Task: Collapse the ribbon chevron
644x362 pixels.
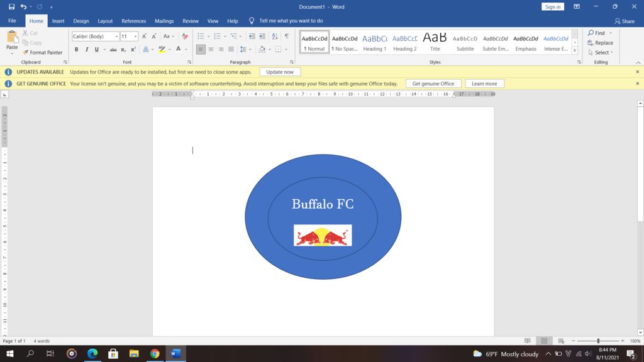Action: coord(638,62)
